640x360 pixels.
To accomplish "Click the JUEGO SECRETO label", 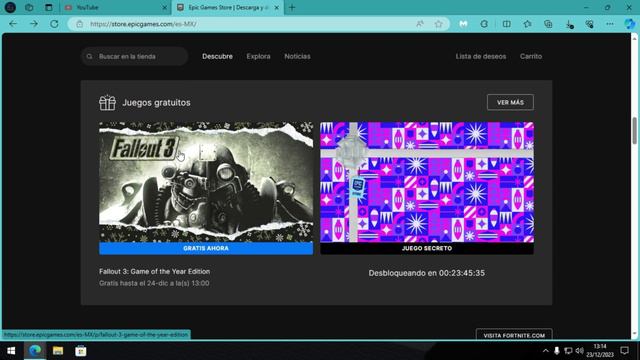I will coord(427,248).
